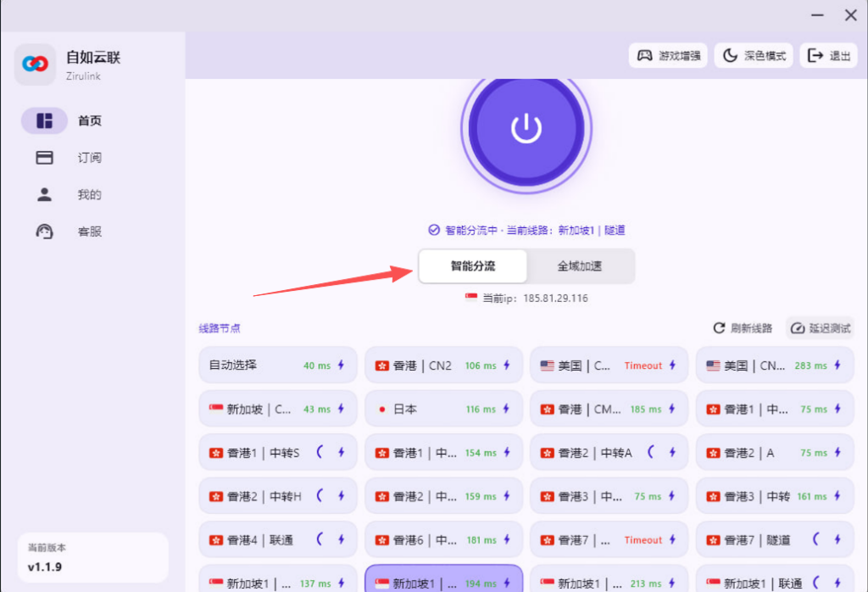
Task: Click lightning icon on 日本 card
Action: [x=507, y=409]
